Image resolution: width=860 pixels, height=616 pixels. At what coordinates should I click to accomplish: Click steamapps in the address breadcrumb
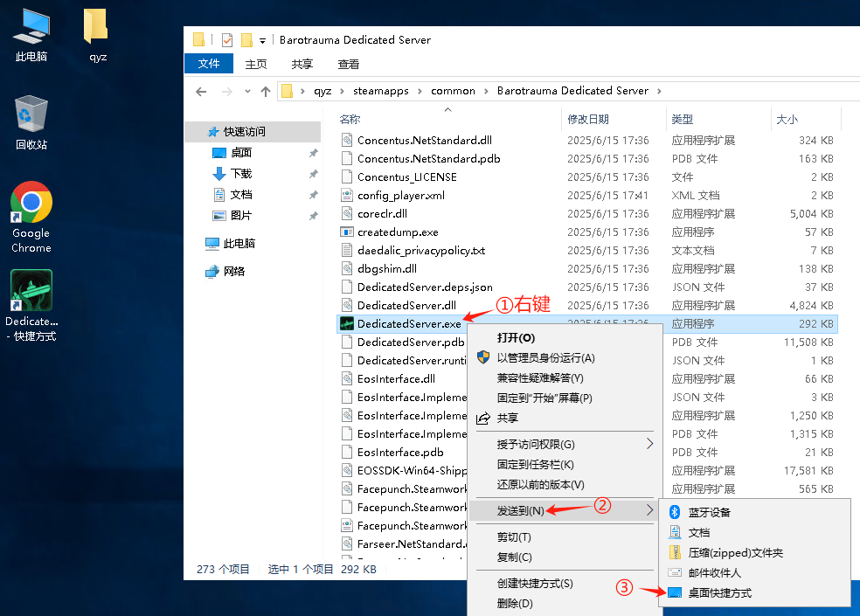(381, 91)
